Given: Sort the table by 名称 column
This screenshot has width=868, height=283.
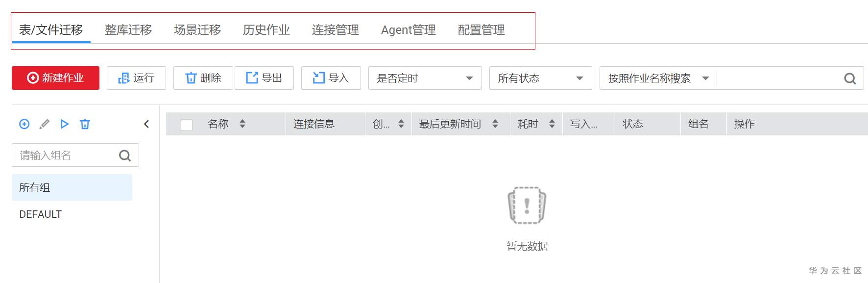Looking at the screenshot, I should point(242,124).
